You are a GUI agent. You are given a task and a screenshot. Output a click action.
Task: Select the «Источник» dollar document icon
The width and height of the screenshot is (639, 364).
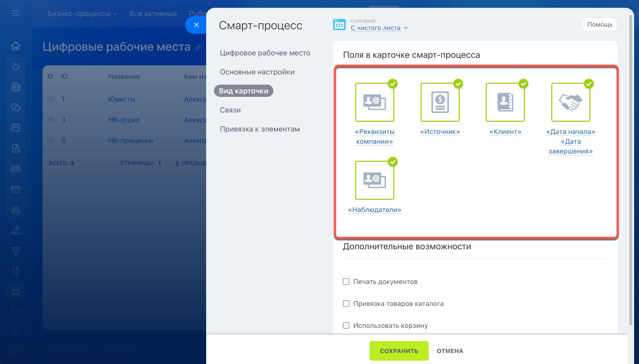tap(440, 102)
